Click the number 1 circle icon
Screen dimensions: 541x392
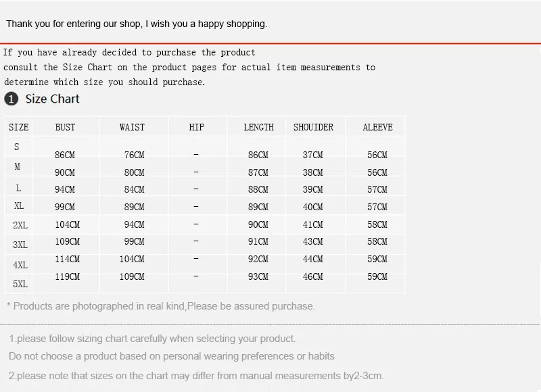tap(11, 99)
